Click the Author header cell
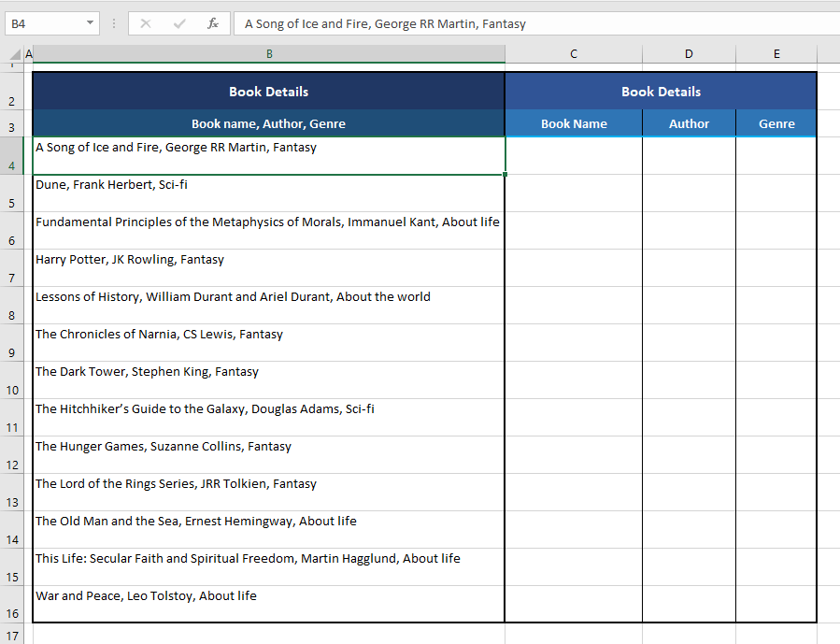The image size is (840, 644). 689,122
